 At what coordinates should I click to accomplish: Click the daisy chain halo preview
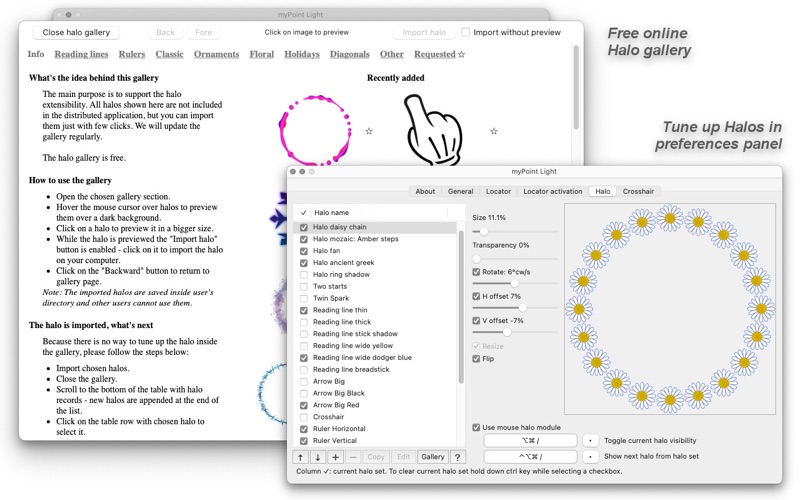point(670,309)
